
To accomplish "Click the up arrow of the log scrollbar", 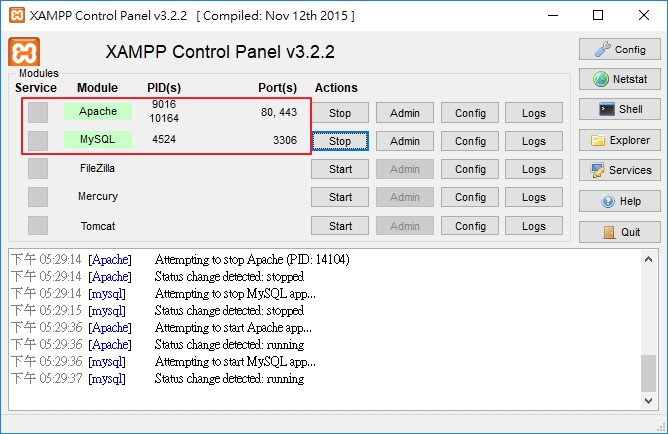I will [648, 259].
